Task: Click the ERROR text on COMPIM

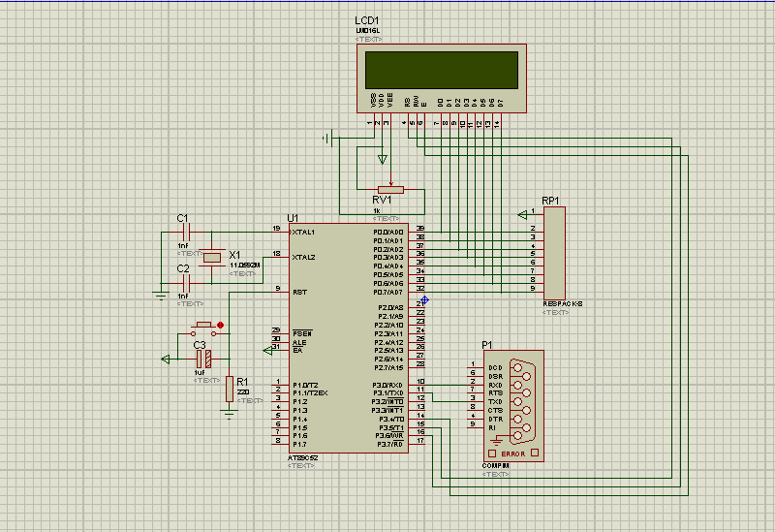Action: tap(513, 454)
